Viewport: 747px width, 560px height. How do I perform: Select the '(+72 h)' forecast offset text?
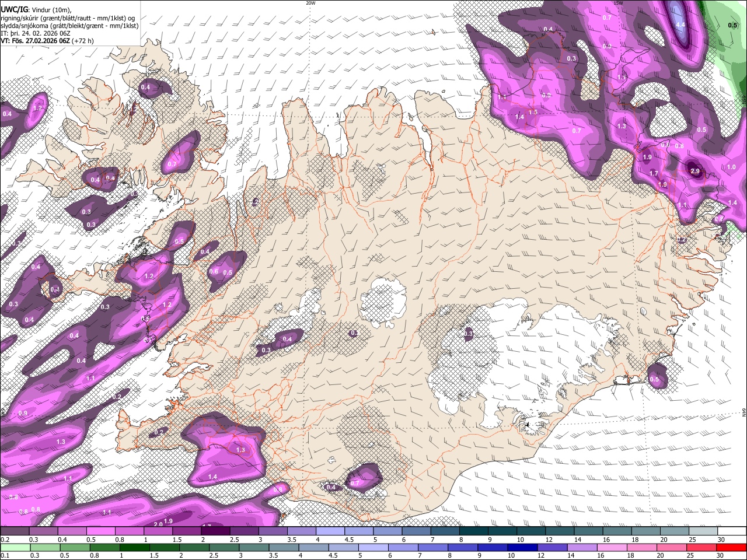click(x=83, y=41)
